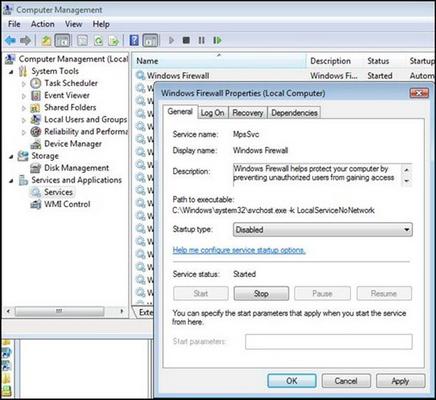
Task: Click the Cancel button
Action: pyautogui.click(x=346, y=381)
